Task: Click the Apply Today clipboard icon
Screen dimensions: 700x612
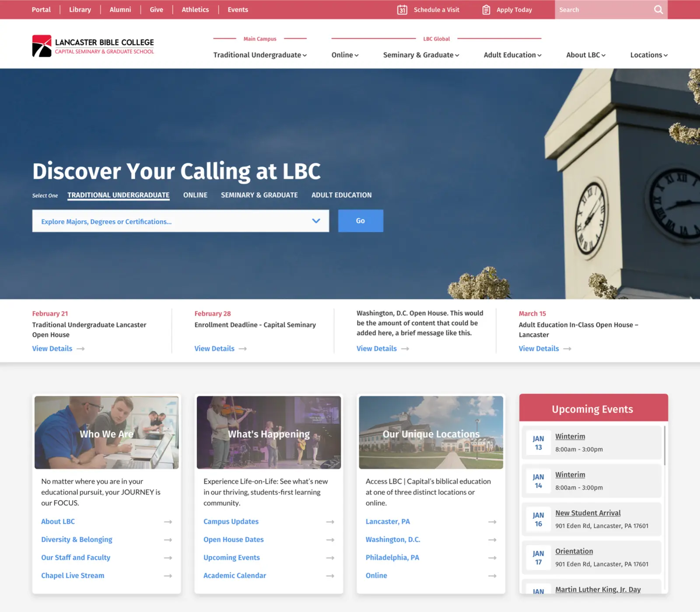Action: (486, 10)
